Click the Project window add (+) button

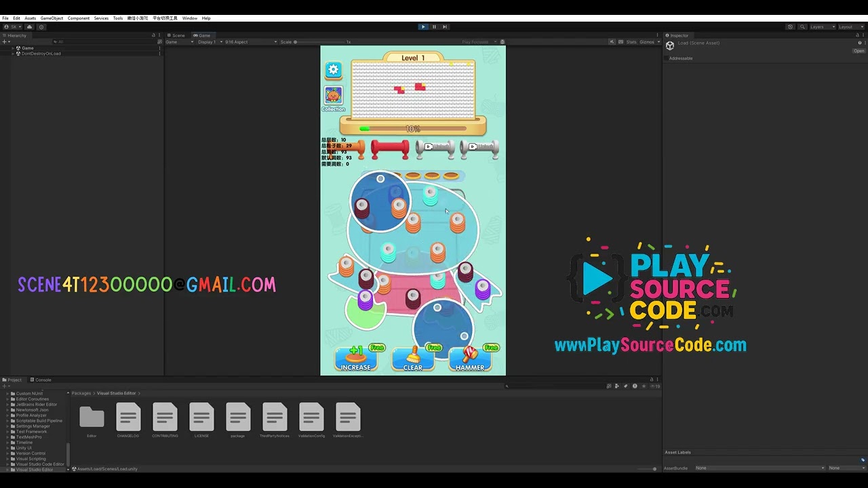click(5, 386)
